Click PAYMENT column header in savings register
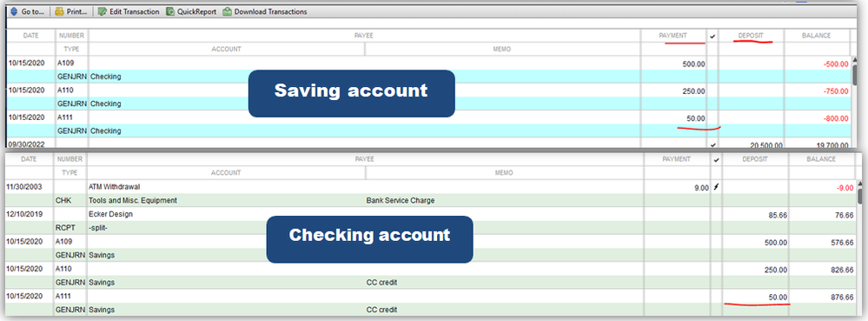868x321 pixels. (673, 36)
